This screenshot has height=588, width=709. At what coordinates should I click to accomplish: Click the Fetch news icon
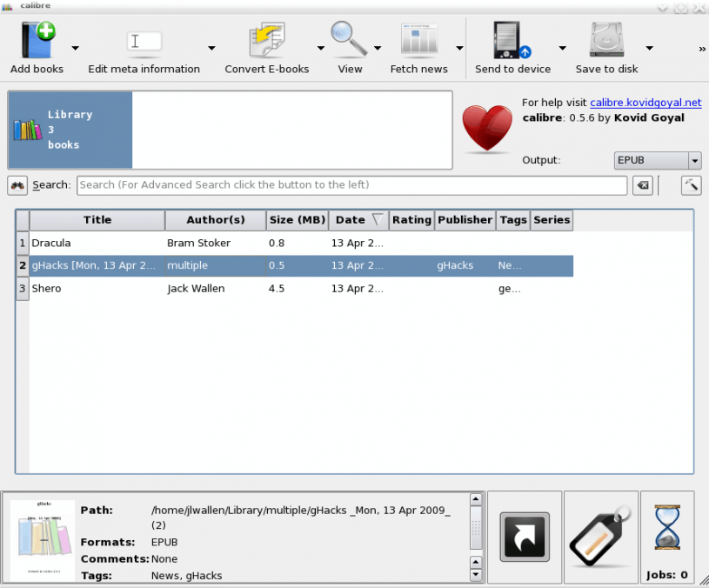419,40
